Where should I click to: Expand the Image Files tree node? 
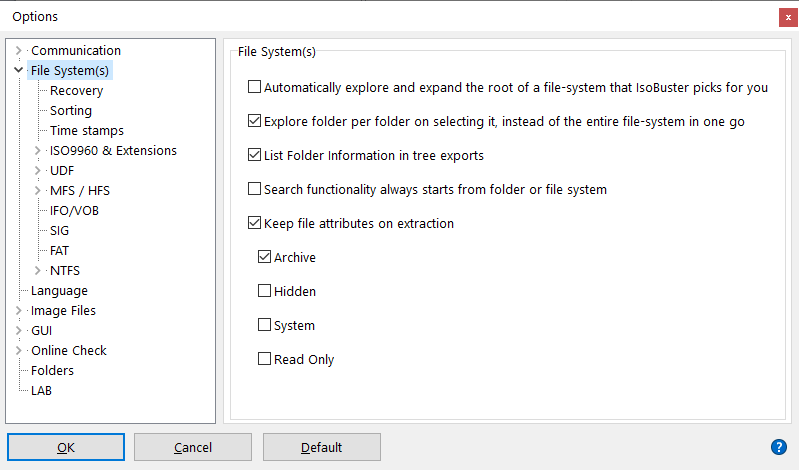(18, 310)
